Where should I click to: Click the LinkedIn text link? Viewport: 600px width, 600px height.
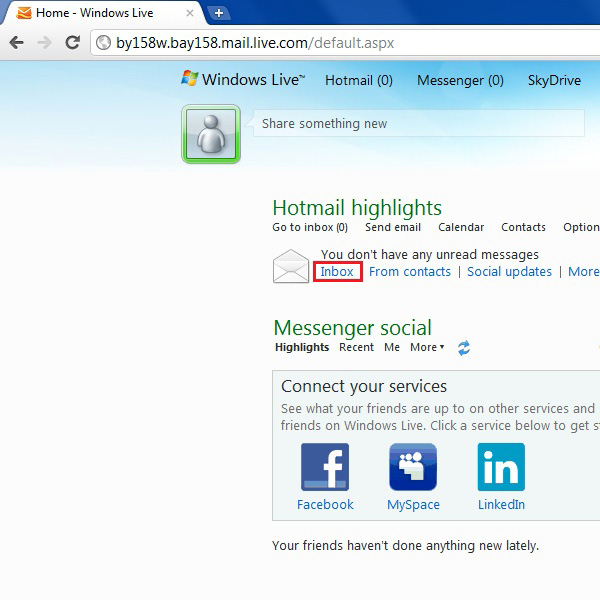[x=501, y=504]
